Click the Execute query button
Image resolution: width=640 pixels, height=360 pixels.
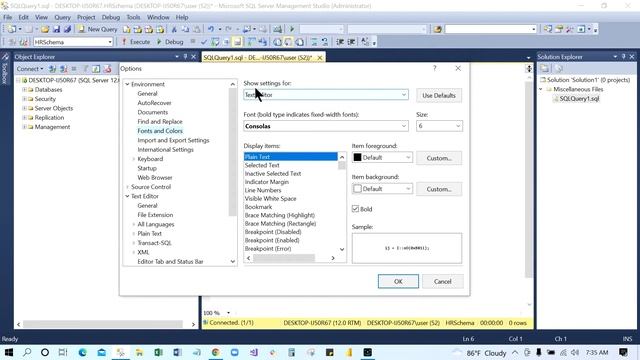click(x=136, y=42)
